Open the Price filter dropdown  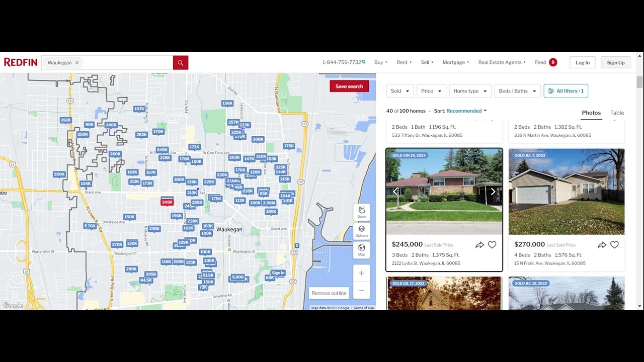tap(431, 91)
